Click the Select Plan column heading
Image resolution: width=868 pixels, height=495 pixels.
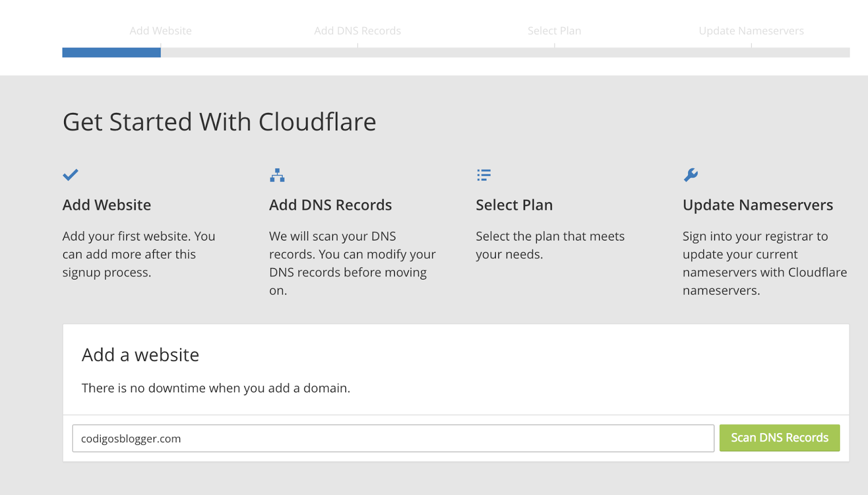click(514, 205)
